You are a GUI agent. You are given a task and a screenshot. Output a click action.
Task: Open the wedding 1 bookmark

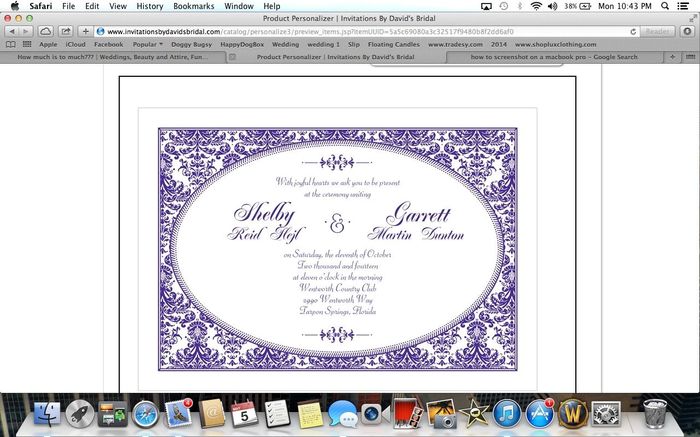point(323,44)
